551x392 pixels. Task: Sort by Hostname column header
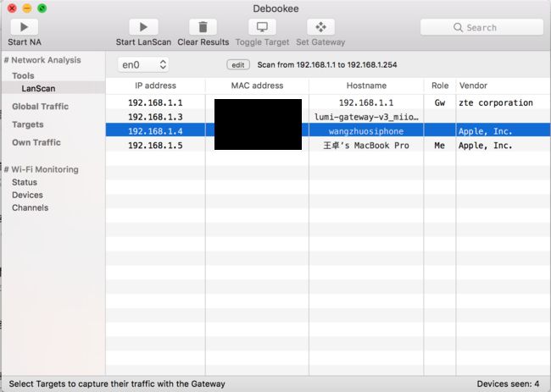(366, 86)
